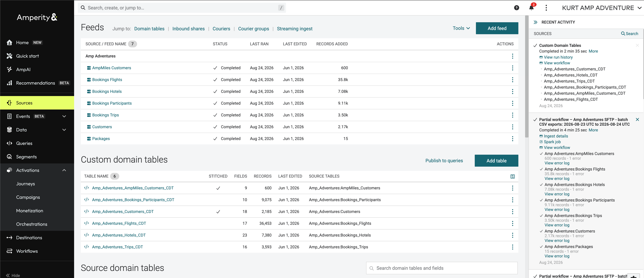Open Ingest details link

pyautogui.click(x=556, y=136)
